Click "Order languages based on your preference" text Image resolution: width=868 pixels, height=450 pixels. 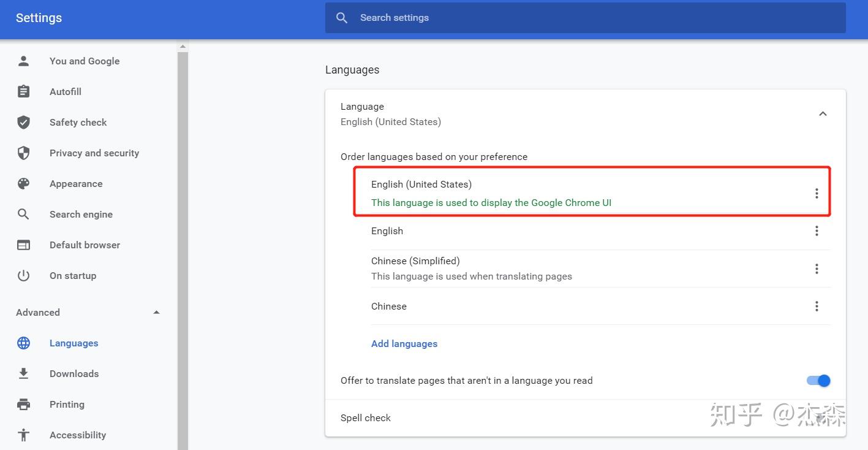coord(434,156)
